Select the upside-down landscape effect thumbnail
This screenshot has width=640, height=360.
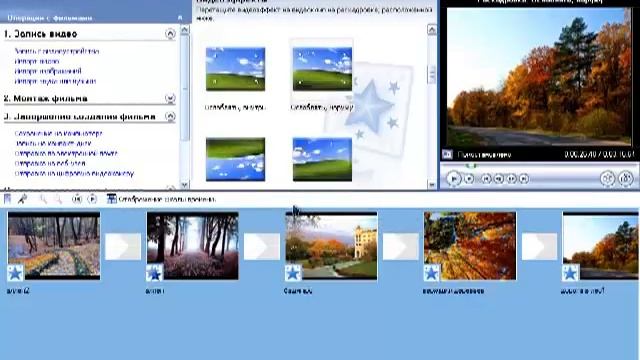(x=236, y=159)
